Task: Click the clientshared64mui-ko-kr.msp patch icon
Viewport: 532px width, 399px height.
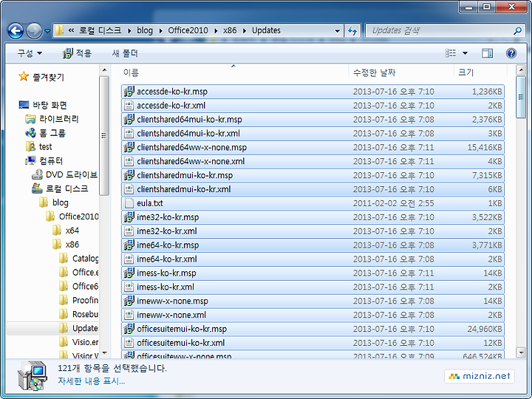Action: click(129, 120)
